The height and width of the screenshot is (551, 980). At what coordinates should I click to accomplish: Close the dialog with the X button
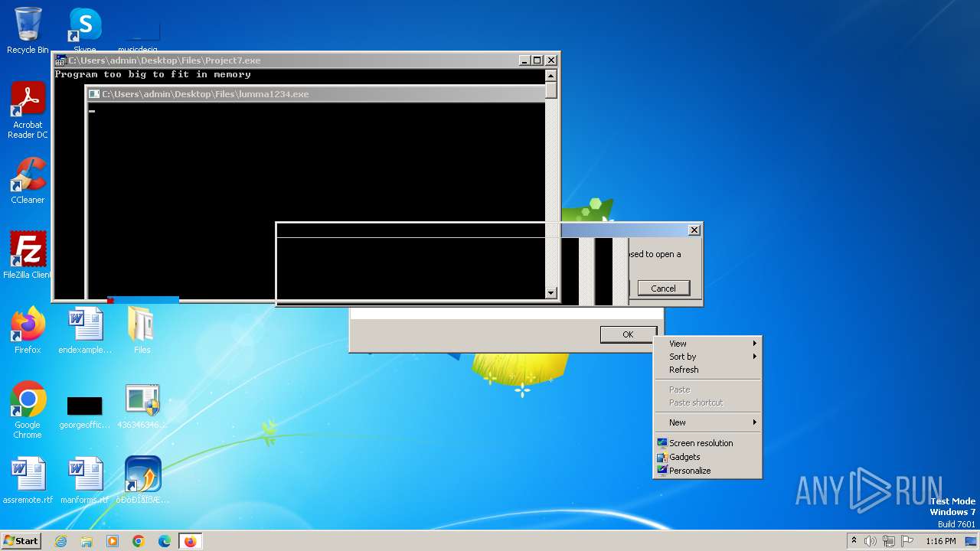694,230
